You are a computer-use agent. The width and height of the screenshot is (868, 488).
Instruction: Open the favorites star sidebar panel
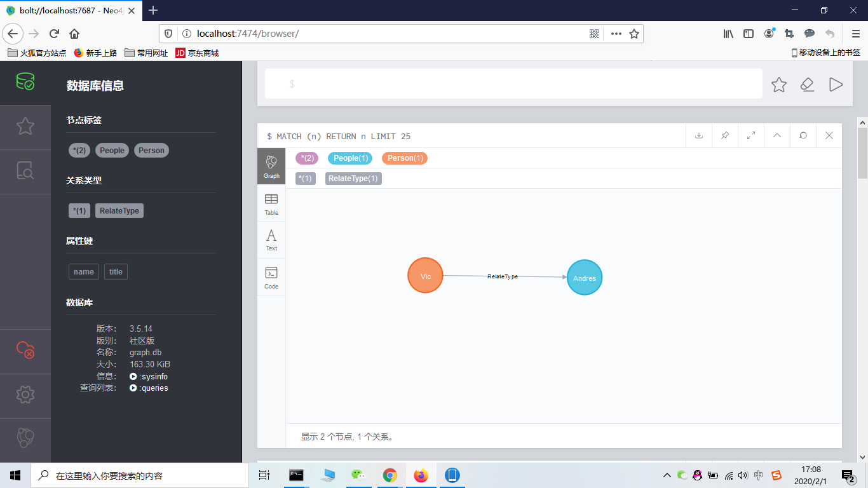click(x=25, y=126)
